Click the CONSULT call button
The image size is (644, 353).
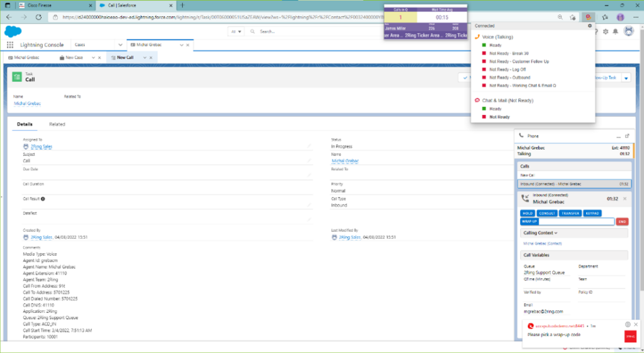(547, 213)
